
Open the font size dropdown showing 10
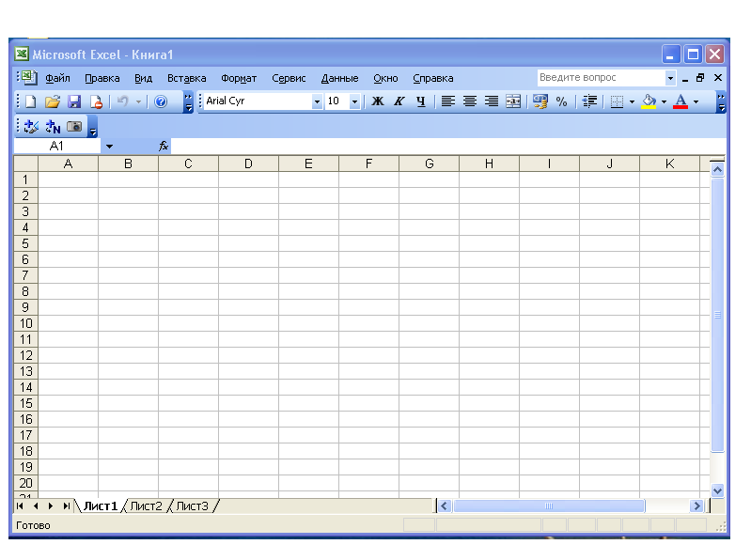click(354, 101)
